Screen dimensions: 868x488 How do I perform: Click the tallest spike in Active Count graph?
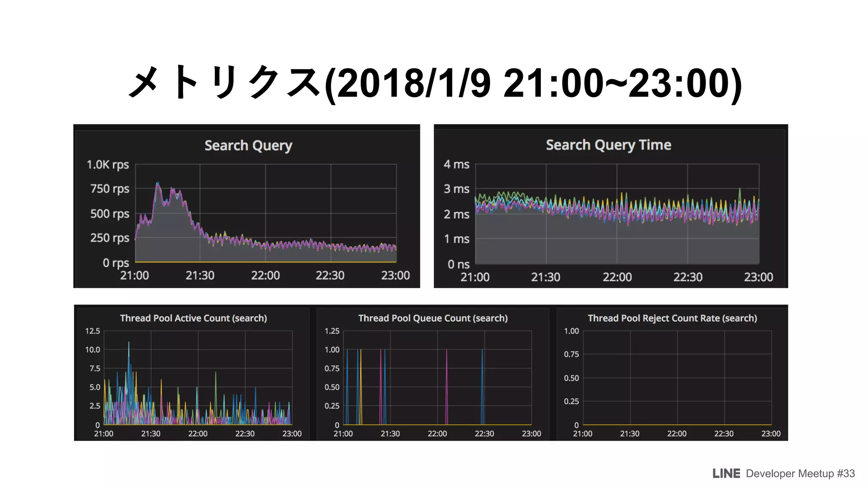(x=129, y=343)
